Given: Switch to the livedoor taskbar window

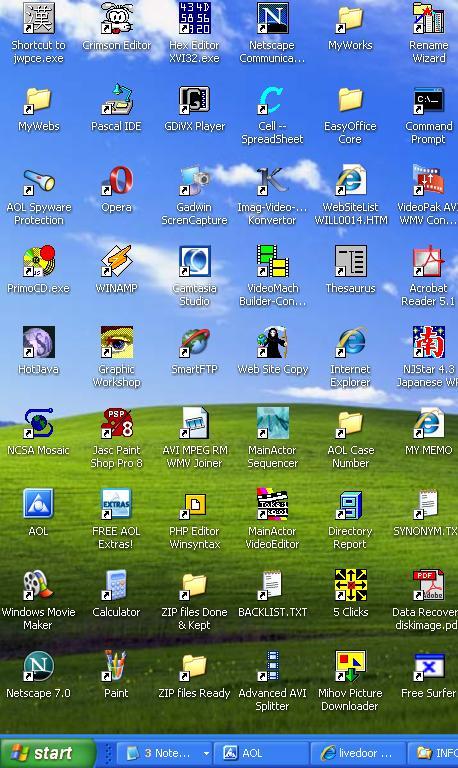Looking at the screenshot, I should (359, 753).
